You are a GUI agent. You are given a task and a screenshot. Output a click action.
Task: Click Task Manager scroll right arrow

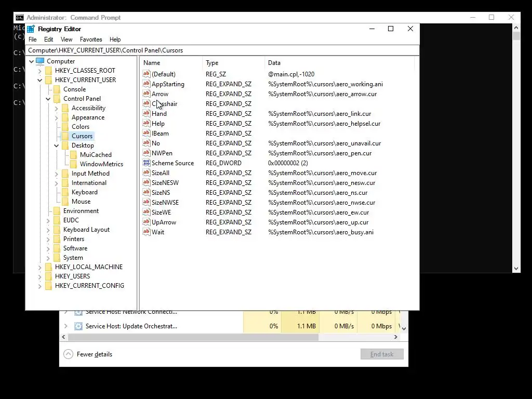click(395, 337)
